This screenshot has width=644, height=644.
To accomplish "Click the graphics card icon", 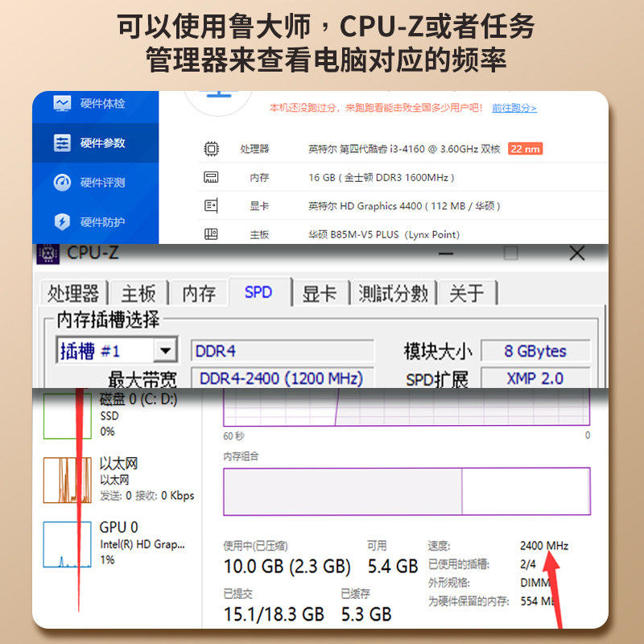I will click(211, 205).
